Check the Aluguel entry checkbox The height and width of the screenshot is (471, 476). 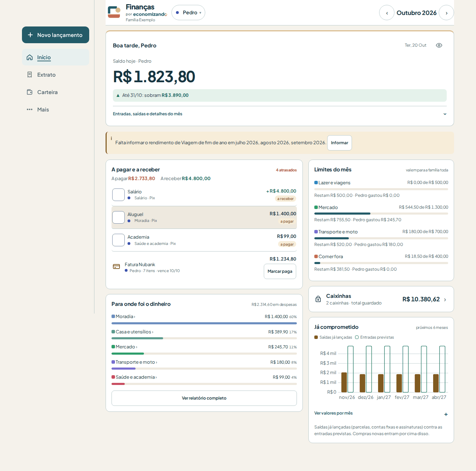[x=118, y=217]
